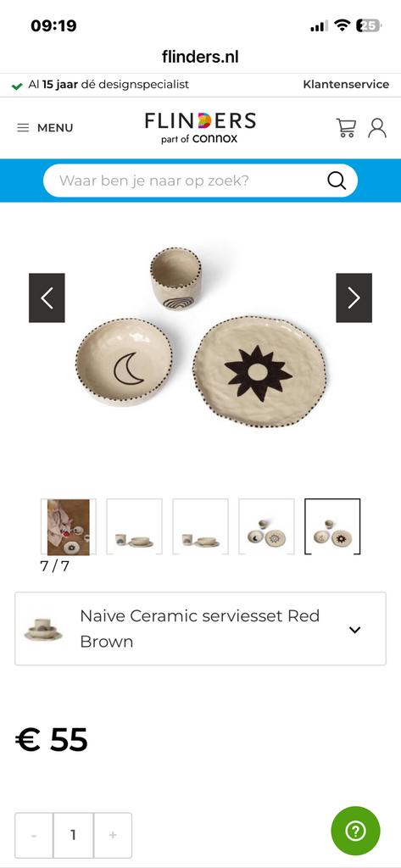Click the Flinders logo
Viewport: 401px width, 868px height.
[200, 128]
